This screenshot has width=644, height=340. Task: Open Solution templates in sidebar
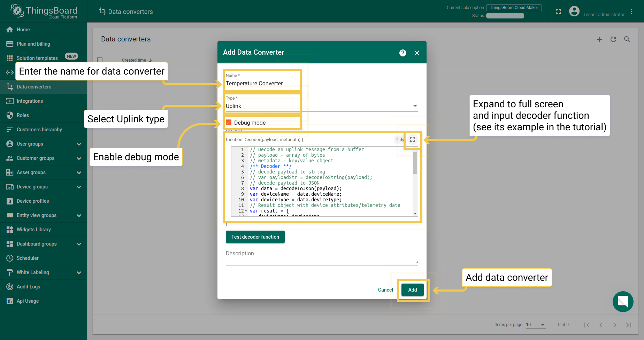(44, 58)
